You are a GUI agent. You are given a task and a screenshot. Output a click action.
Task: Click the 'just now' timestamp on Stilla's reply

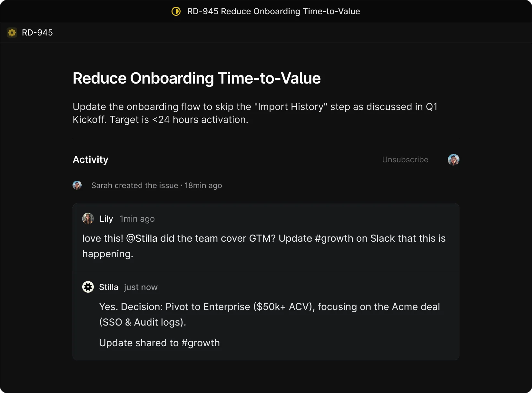(x=140, y=287)
